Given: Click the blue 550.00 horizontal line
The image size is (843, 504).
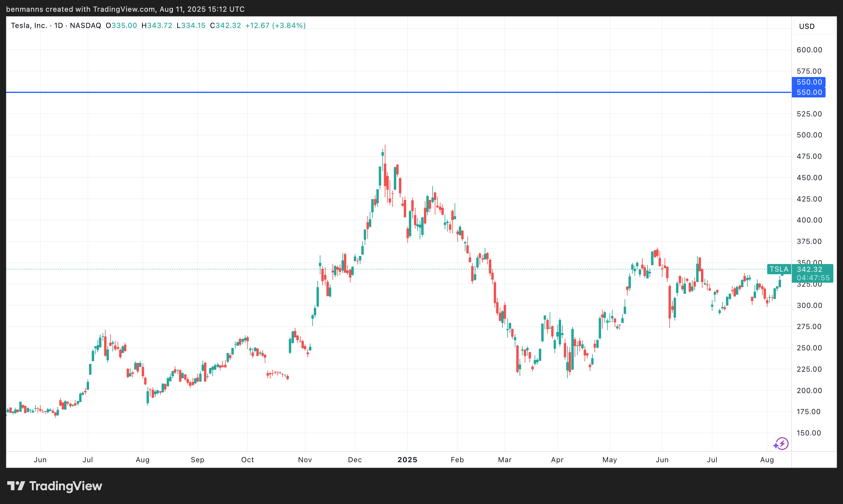Looking at the screenshot, I should pyautogui.click(x=399, y=92).
